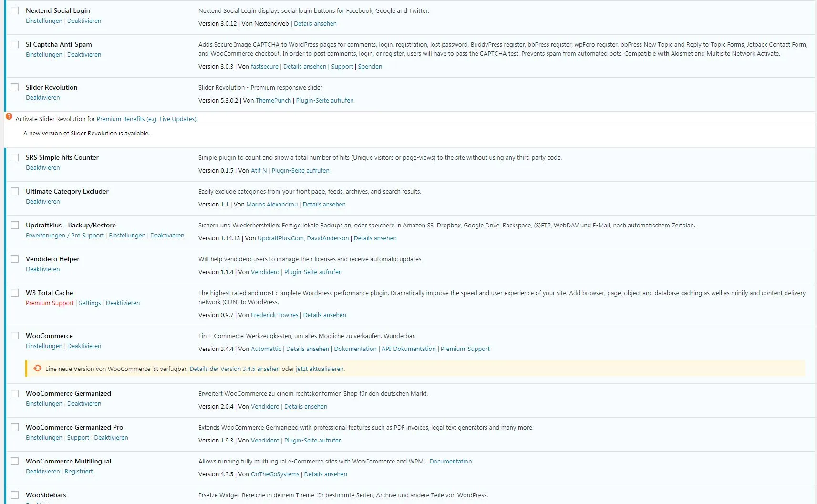Open the OnTheGoSystems author link
This screenshot has width=817, height=504.
[275, 474]
